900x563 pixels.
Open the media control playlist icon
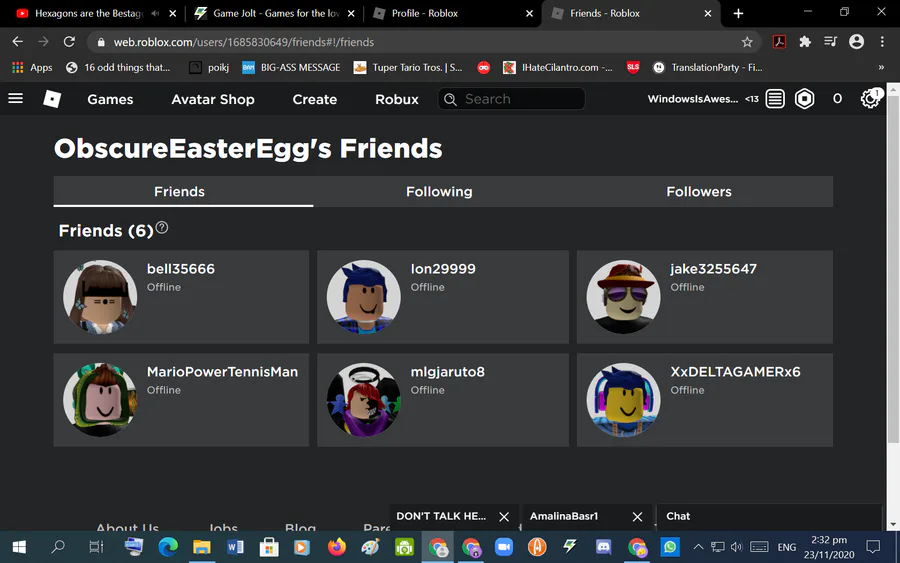pyautogui.click(x=830, y=42)
